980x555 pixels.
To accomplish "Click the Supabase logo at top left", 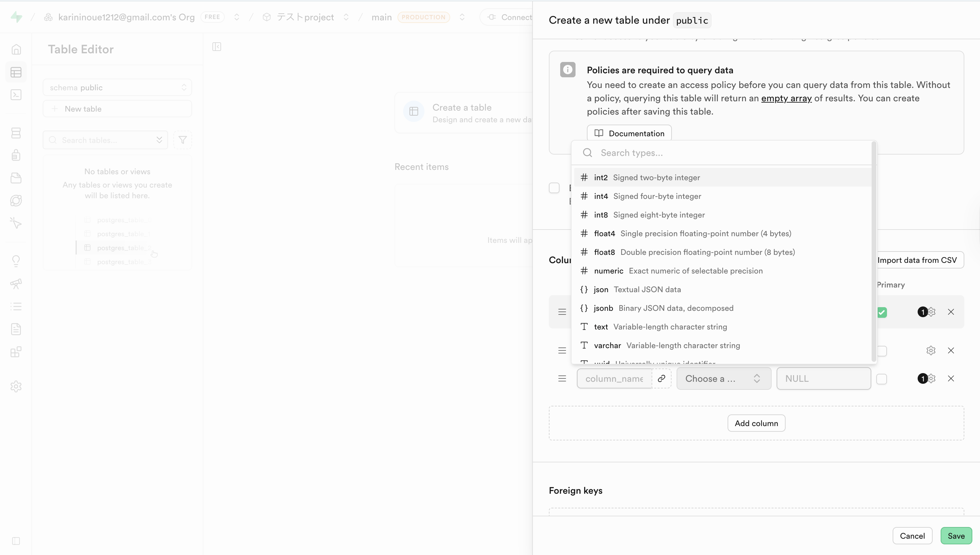I will [x=16, y=17].
